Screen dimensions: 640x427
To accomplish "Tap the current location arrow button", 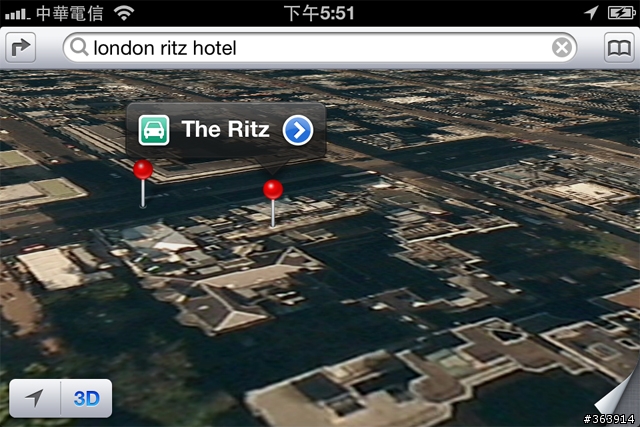I will (35, 398).
